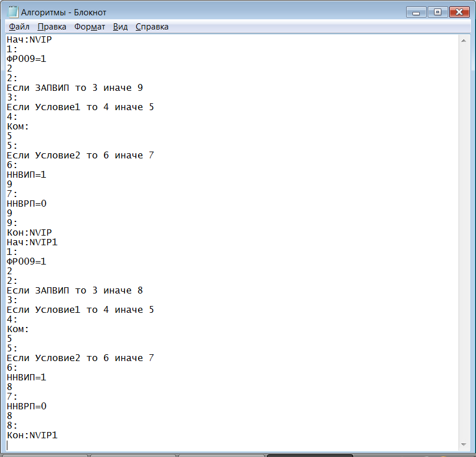Maximize the Блокнот window
The height and width of the screenshot is (457, 476).
pyautogui.click(x=437, y=12)
